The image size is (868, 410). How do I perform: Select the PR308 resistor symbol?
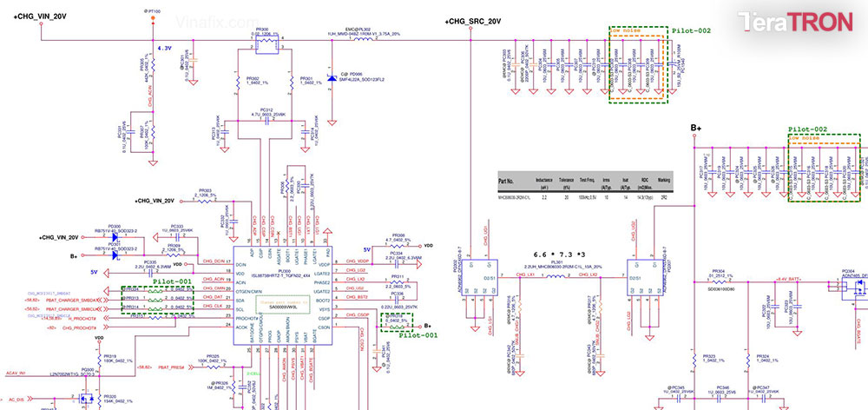(397, 246)
